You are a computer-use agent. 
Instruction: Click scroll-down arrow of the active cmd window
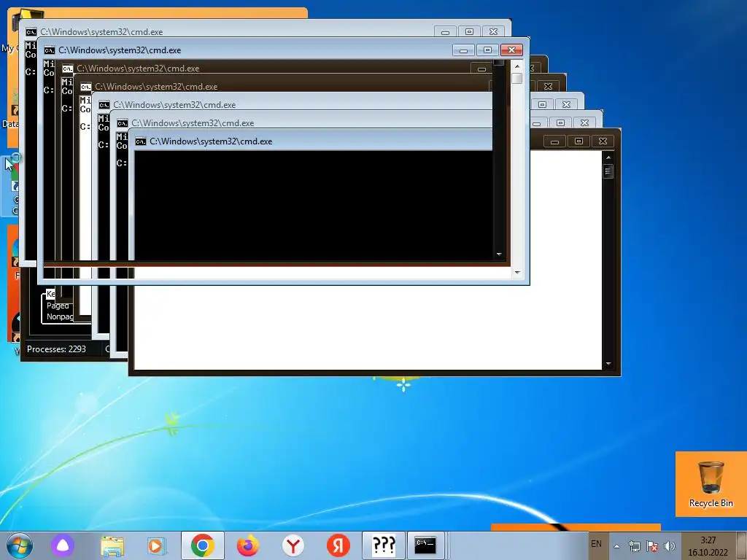(517, 273)
